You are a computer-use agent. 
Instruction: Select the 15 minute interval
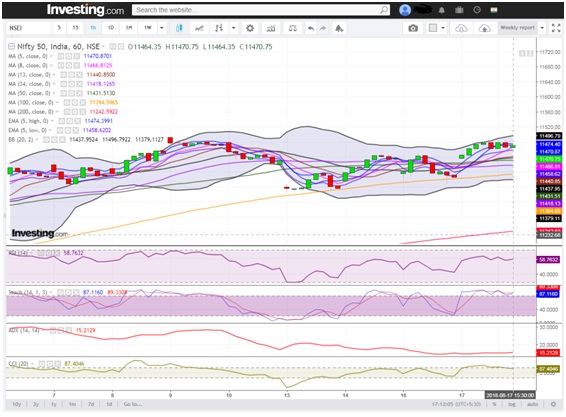tap(75, 28)
